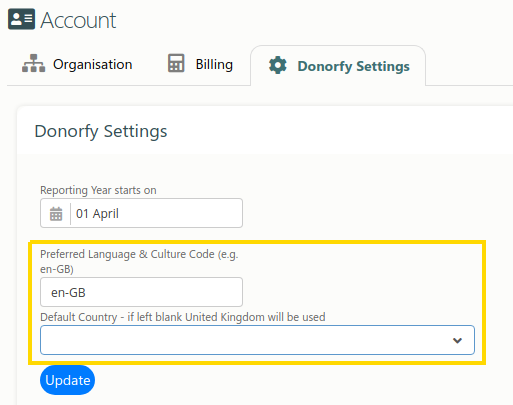Click the Account page heading

(78, 20)
